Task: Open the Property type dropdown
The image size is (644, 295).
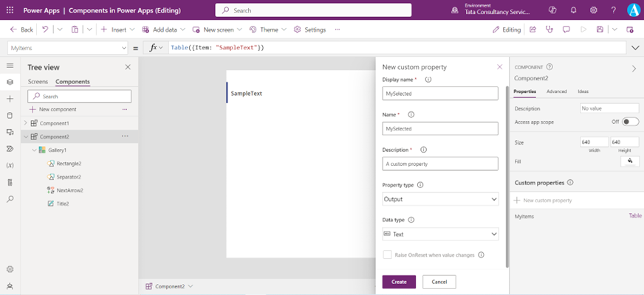Action: tap(440, 199)
